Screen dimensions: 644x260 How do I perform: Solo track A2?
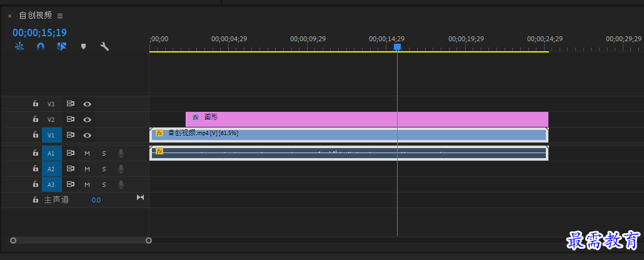(x=104, y=169)
